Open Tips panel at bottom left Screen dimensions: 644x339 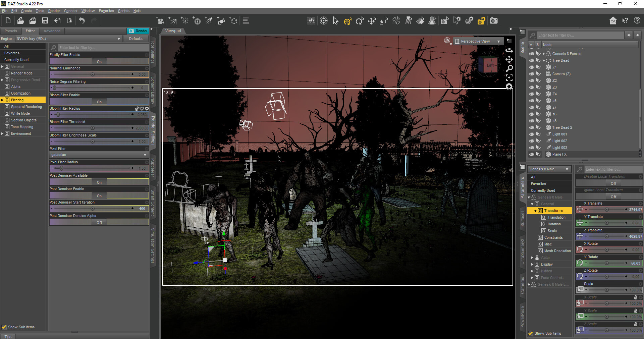pos(8,336)
